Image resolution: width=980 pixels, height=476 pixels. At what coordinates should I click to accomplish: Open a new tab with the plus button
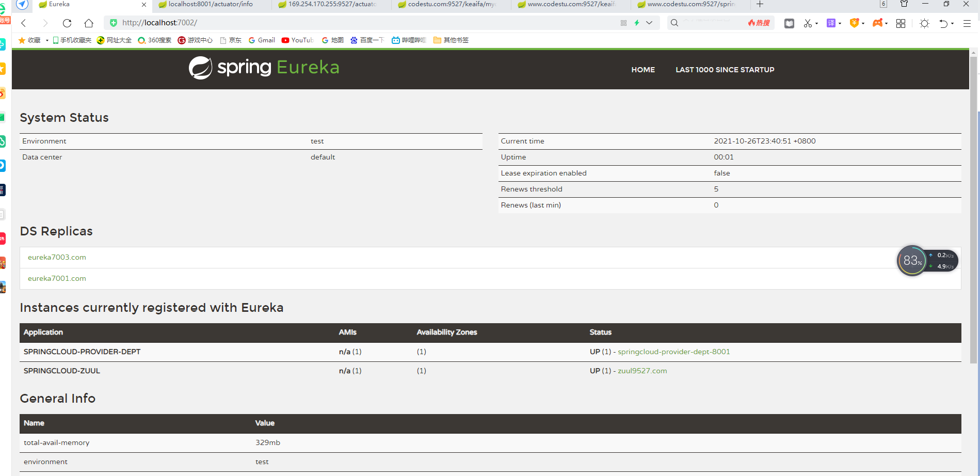(x=760, y=4)
